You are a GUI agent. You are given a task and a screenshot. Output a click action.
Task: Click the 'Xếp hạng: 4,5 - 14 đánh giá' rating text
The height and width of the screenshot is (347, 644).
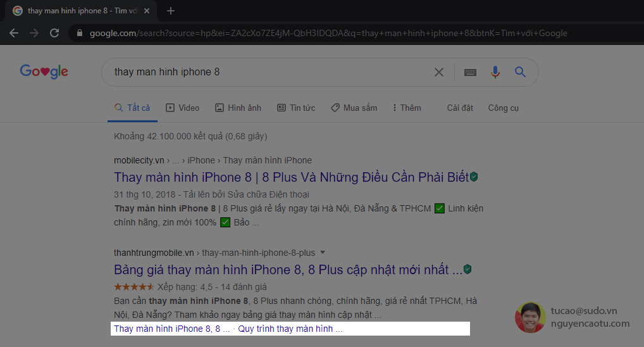coord(212,287)
